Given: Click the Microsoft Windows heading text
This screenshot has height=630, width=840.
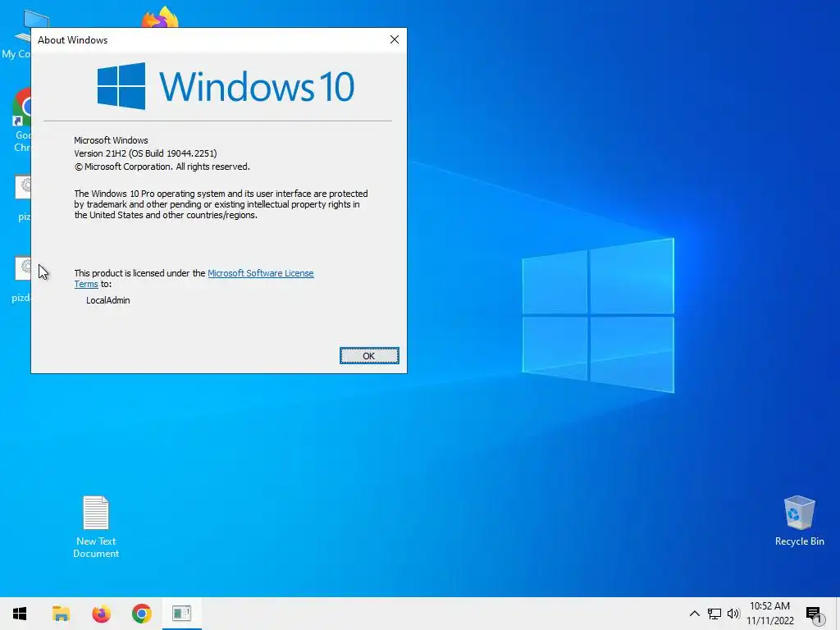Looking at the screenshot, I should (111, 140).
